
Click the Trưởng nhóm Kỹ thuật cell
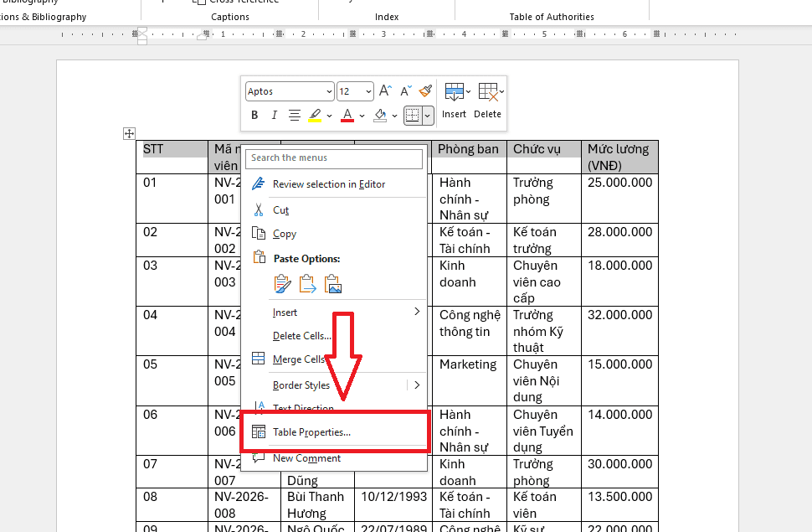(544, 331)
